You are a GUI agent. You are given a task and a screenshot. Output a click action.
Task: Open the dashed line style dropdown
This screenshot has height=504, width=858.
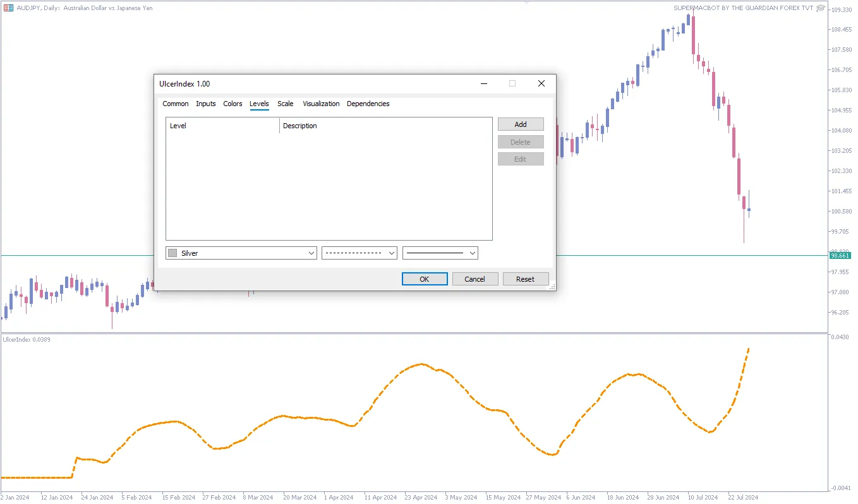[x=360, y=253]
